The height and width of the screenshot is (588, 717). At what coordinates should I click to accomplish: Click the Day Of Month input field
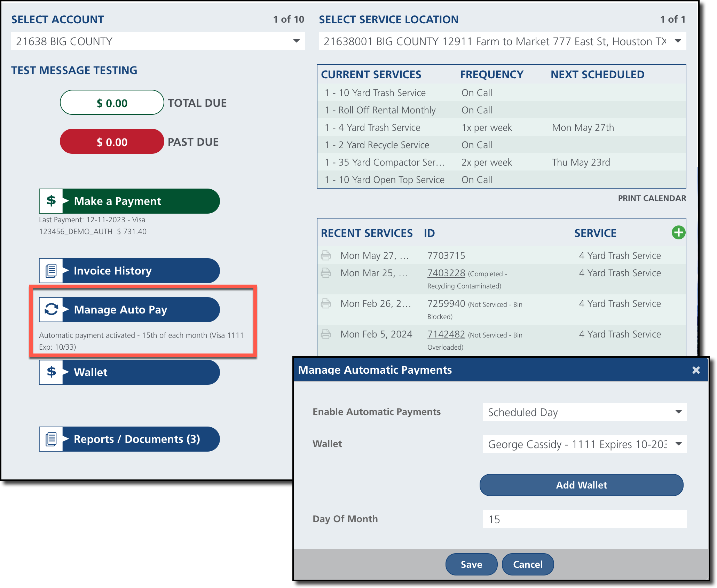584,519
